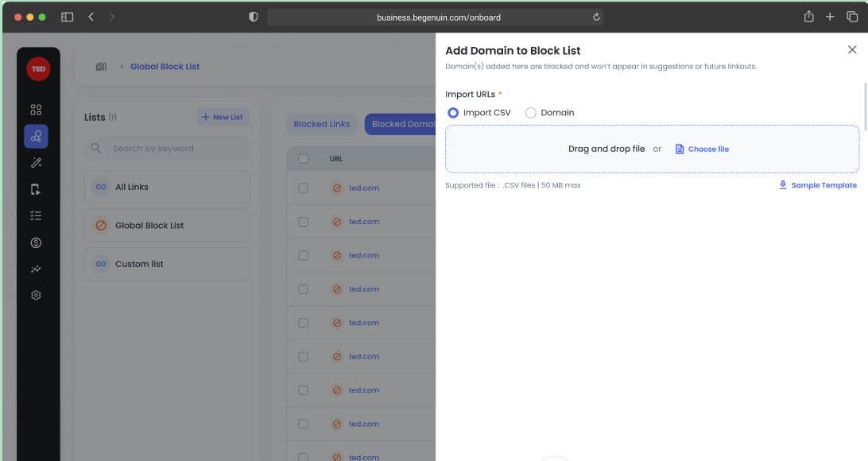Check the fourth ted.com row checkbox

click(304, 289)
